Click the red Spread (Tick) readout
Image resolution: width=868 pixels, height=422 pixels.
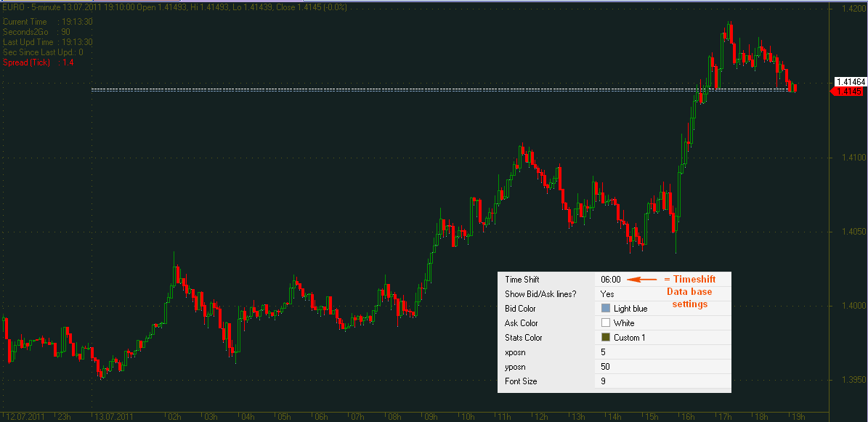point(38,62)
